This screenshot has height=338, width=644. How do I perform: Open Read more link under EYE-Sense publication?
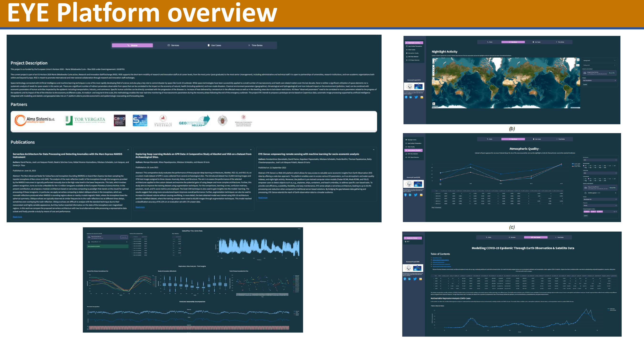point(263,198)
